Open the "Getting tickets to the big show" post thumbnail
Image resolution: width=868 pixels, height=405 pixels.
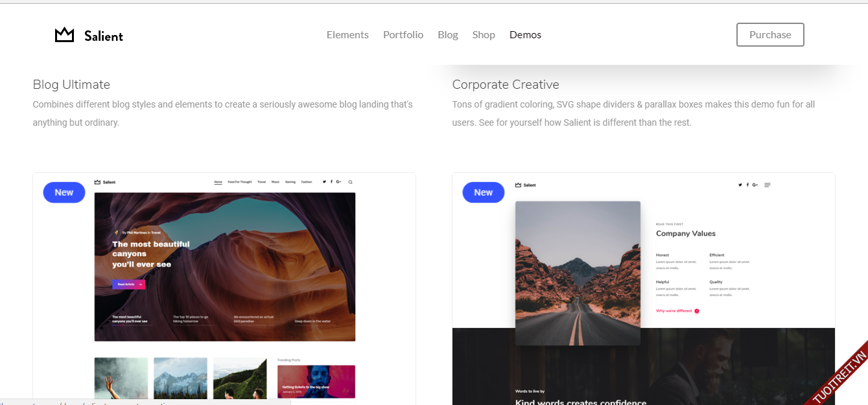click(x=316, y=382)
